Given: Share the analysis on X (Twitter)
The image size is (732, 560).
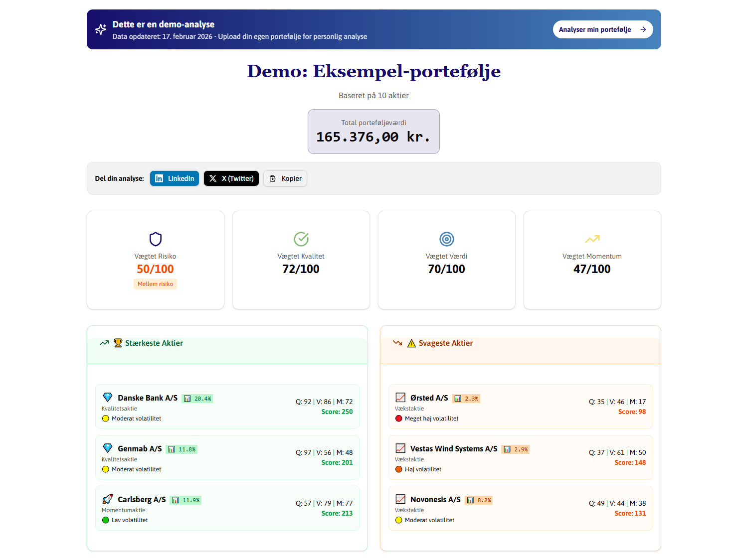Looking at the screenshot, I should pyautogui.click(x=231, y=178).
